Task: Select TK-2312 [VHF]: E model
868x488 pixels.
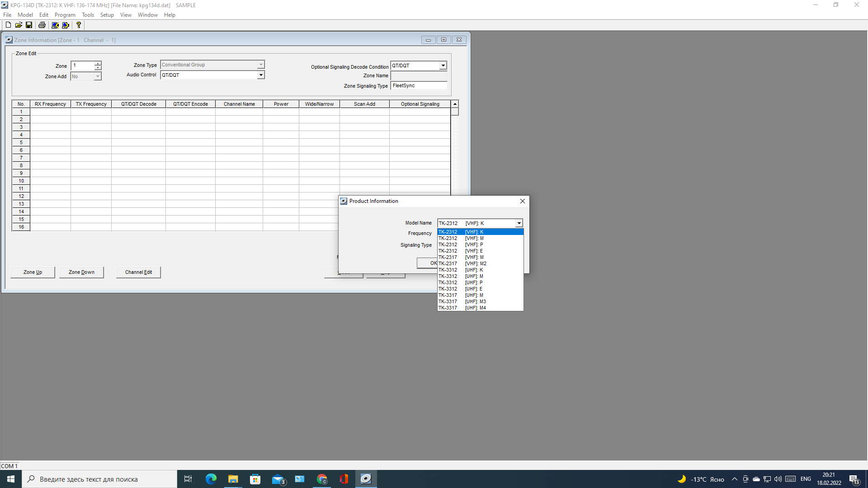Action: 480,251
